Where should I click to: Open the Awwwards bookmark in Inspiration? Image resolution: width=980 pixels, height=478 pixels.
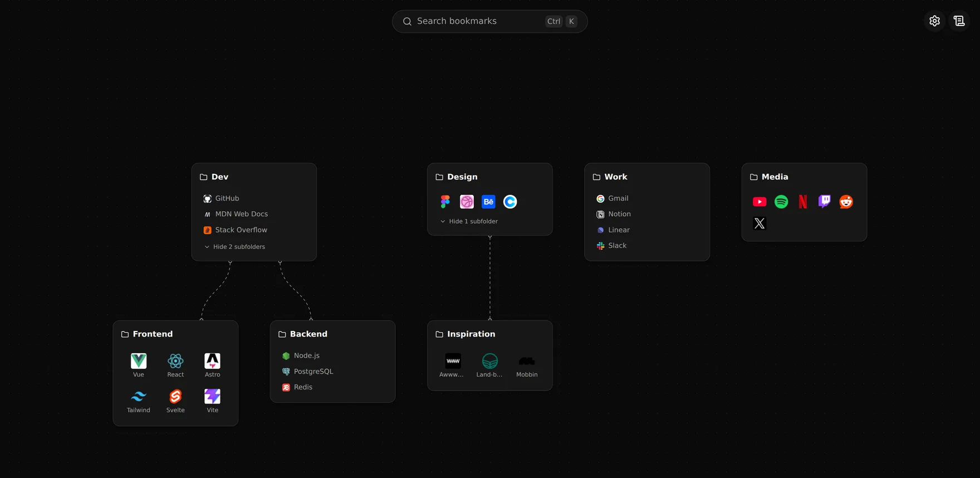tap(453, 365)
